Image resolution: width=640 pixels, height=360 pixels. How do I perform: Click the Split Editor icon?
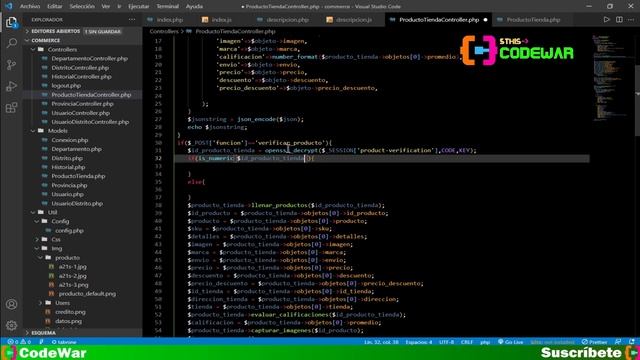(x=619, y=20)
